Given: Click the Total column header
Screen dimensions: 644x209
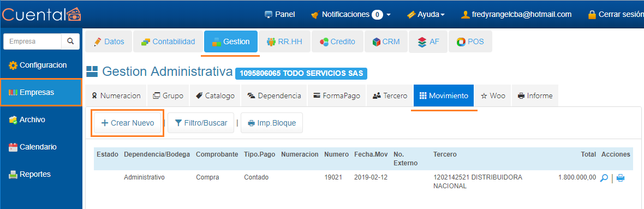Looking at the screenshot, I should click(588, 154).
